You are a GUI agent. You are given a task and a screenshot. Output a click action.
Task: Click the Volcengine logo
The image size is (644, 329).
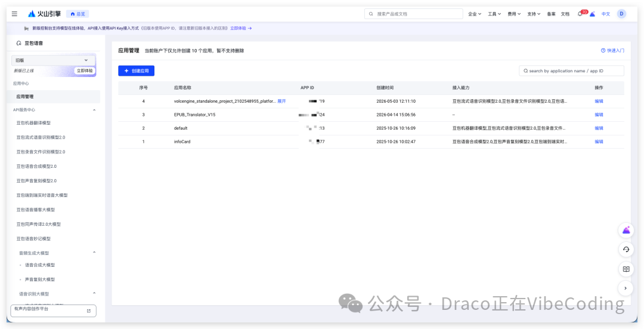tap(44, 14)
